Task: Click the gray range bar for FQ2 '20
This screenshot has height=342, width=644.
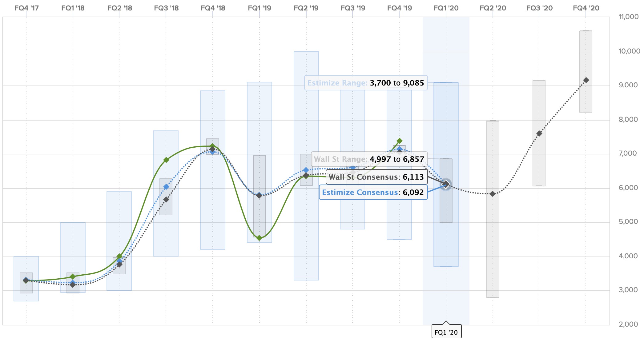Action: (x=493, y=246)
